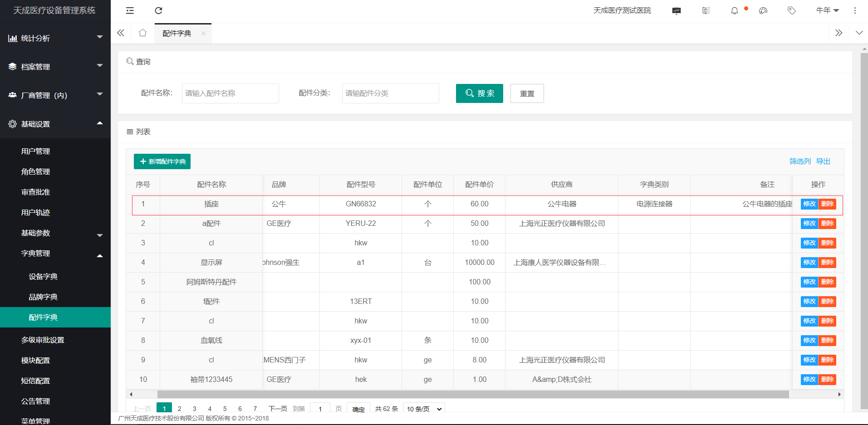Expand the 厂商管理 (内) menu
Image resolution: width=868 pixels, height=425 pixels.
pos(55,95)
